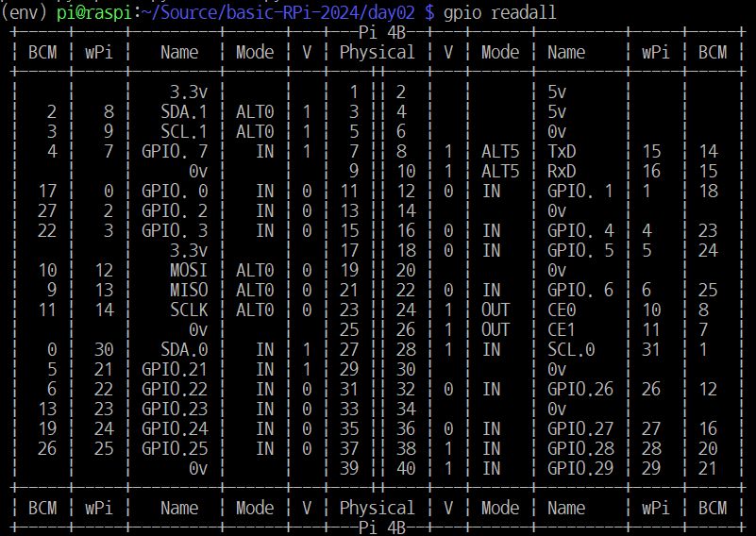Screen dimensions: 756x536
Task: Select the 'SCLK' name cell
Action: tap(189, 310)
